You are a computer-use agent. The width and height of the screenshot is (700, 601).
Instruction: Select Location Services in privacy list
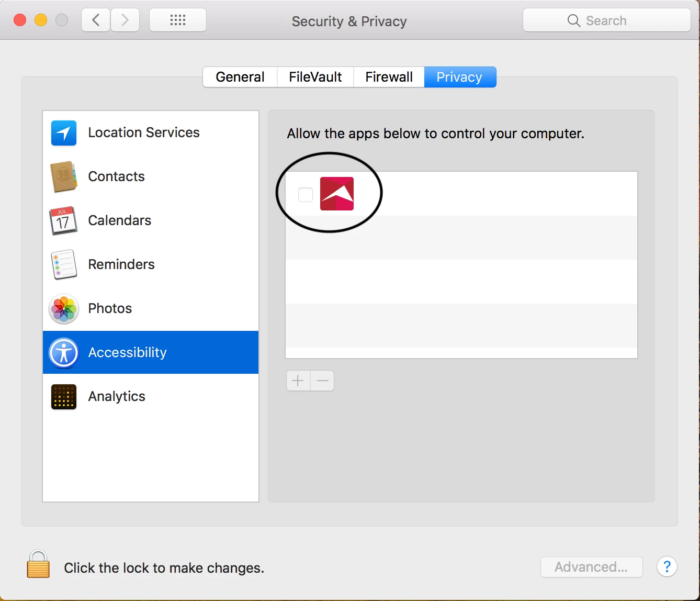[x=151, y=133]
